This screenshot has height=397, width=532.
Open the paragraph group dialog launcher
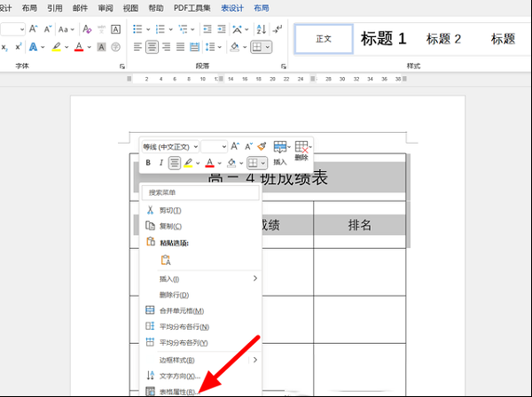click(284, 66)
